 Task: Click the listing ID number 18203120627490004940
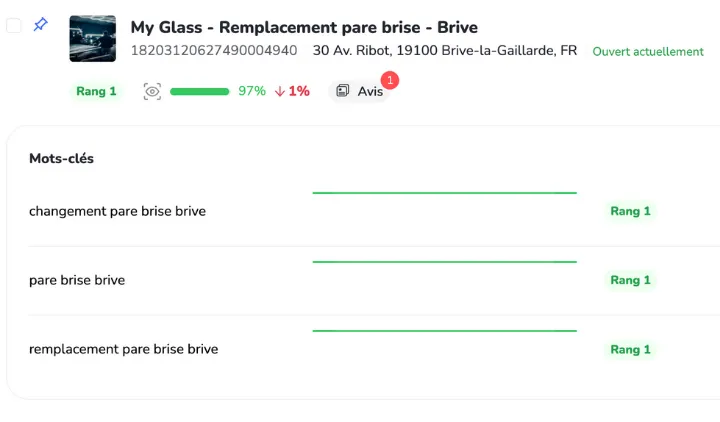(214, 50)
